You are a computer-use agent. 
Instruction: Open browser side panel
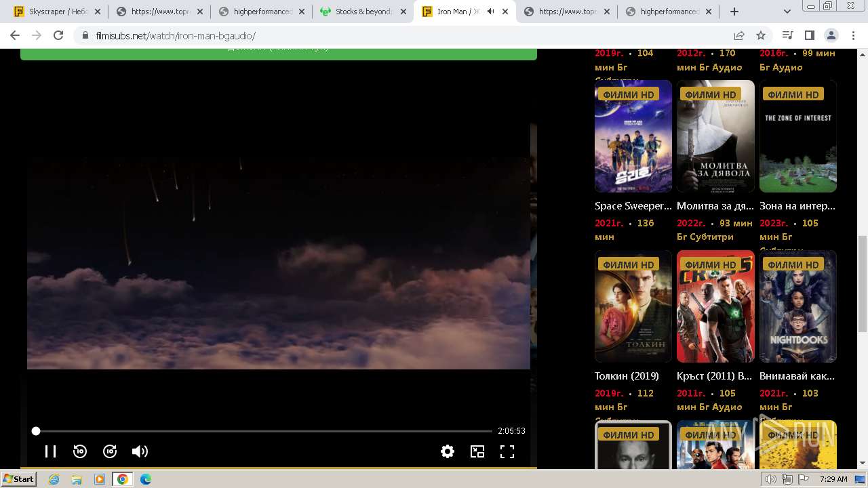[x=809, y=35]
